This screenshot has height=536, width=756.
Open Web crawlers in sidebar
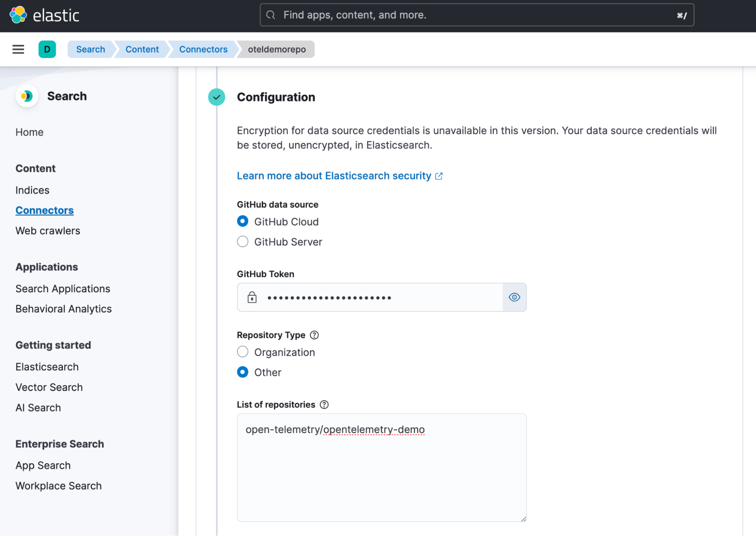pyautogui.click(x=48, y=231)
